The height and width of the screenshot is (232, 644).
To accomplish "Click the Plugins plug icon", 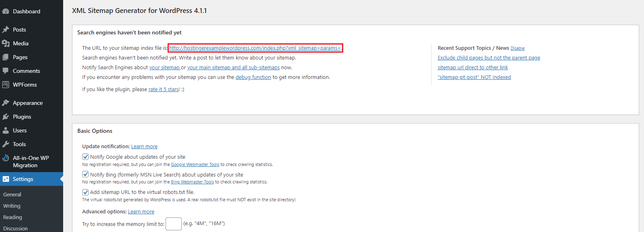I will 6,117.
